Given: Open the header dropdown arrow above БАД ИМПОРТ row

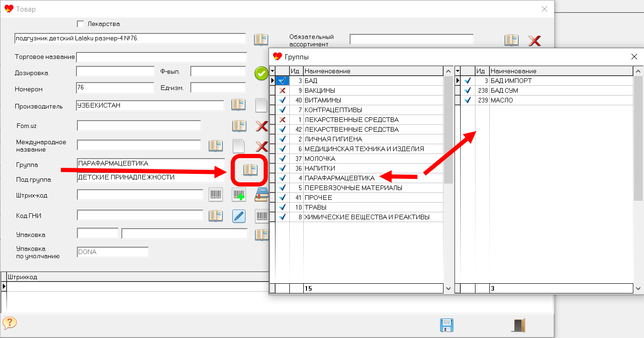Looking at the screenshot, I should tap(458, 71).
